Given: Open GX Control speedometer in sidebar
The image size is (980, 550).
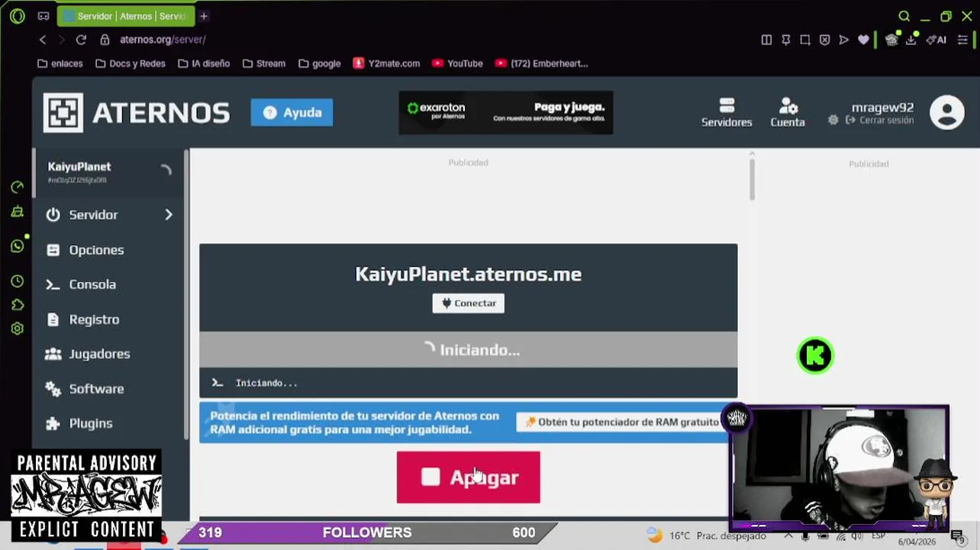Looking at the screenshot, I should click(x=17, y=187).
